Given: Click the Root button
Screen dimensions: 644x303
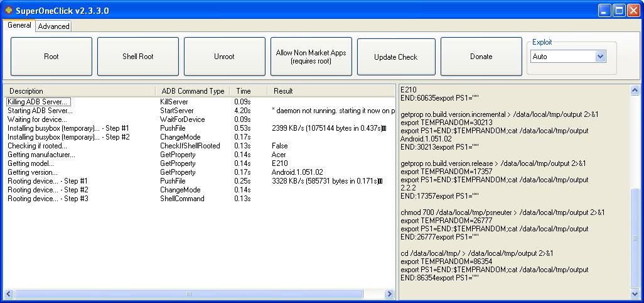Looking at the screenshot, I should click(51, 57).
